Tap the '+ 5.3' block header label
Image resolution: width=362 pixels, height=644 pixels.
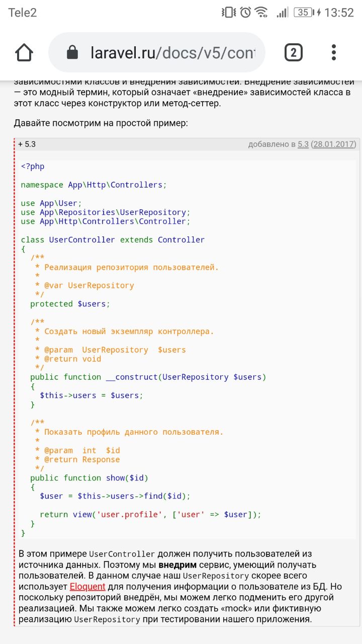tap(27, 144)
